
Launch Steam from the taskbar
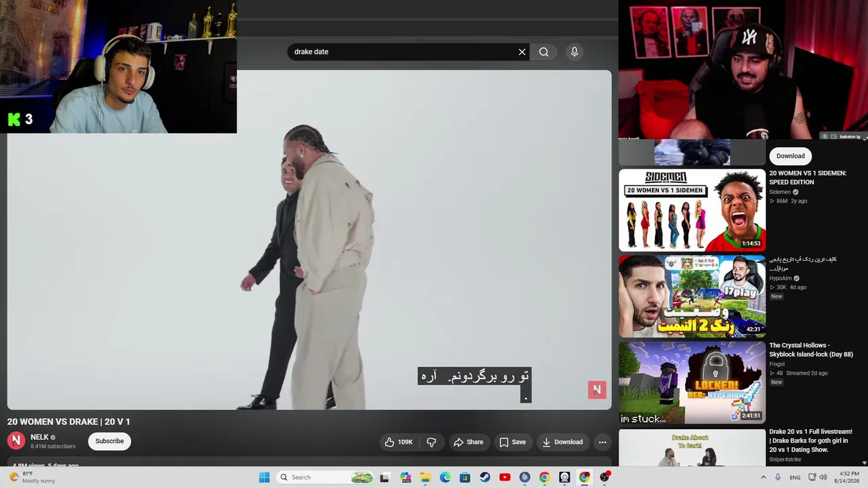485,477
